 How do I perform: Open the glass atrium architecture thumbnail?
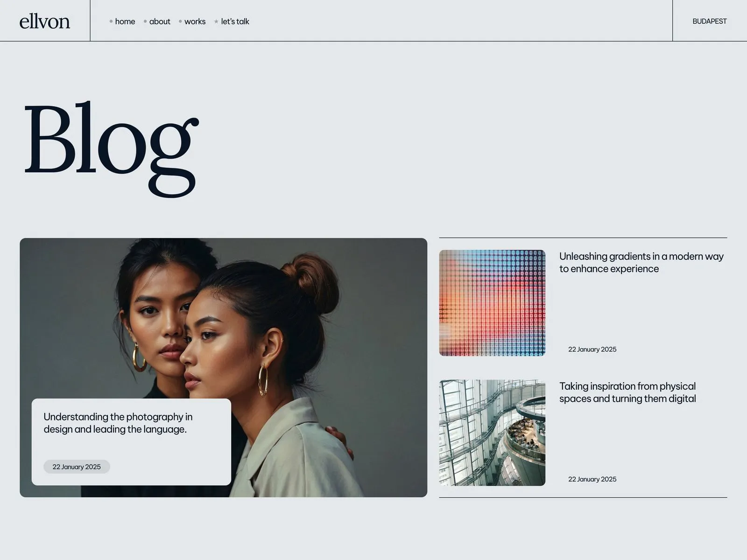(x=492, y=433)
